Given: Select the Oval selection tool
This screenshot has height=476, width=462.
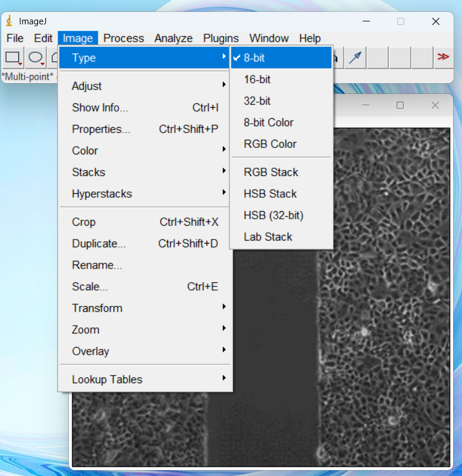Looking at the screenshot, I should 36,58.
